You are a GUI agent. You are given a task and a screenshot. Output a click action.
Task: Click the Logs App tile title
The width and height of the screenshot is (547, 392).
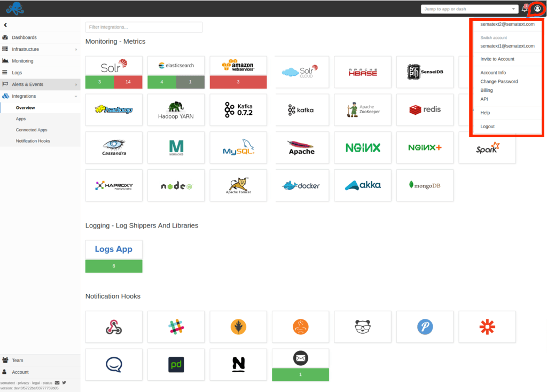[114, 249]
